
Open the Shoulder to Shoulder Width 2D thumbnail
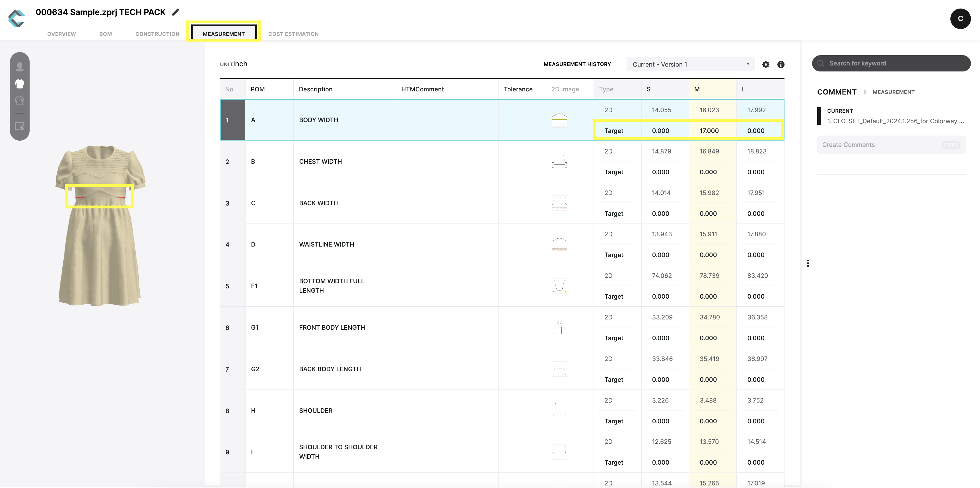(x=559, y=452)
